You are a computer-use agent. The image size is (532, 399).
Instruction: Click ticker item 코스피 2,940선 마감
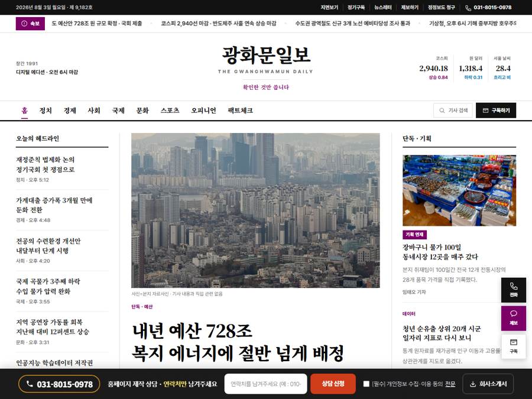219,24
